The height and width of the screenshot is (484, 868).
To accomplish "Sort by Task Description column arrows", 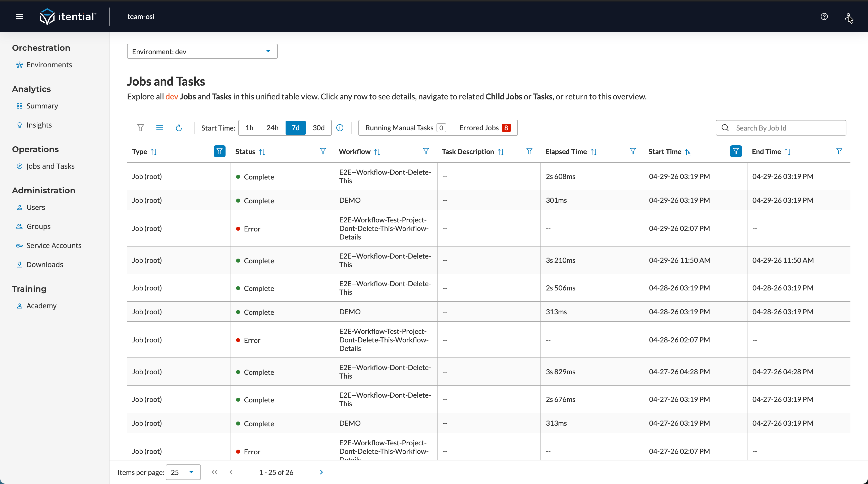I will [501, 152].
